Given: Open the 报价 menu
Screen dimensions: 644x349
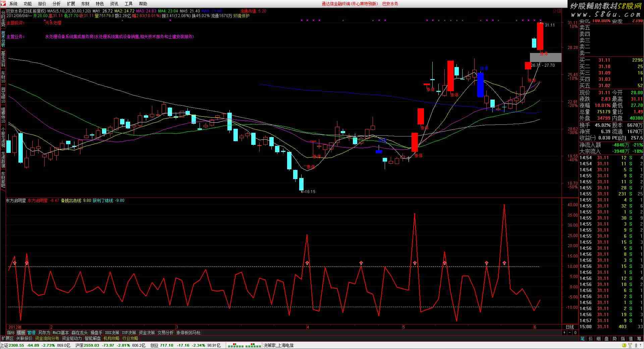Looking at the screenshot, I should coord(42,4).
